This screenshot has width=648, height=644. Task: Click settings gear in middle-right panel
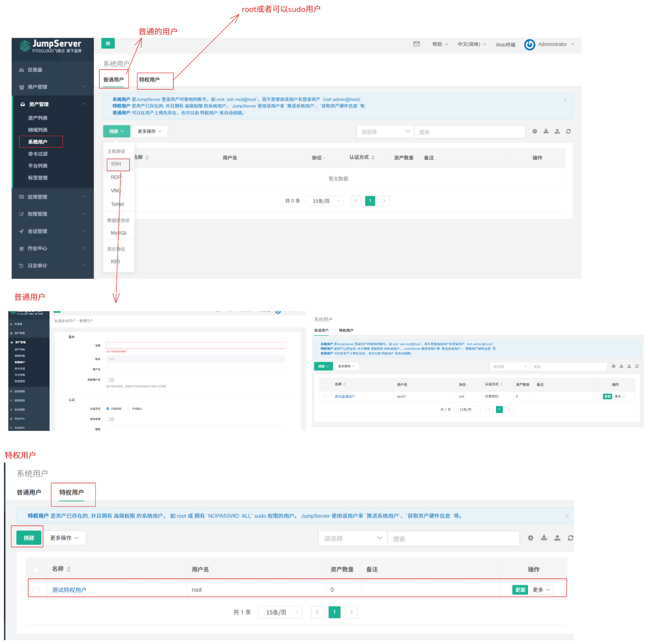(614, 366)
